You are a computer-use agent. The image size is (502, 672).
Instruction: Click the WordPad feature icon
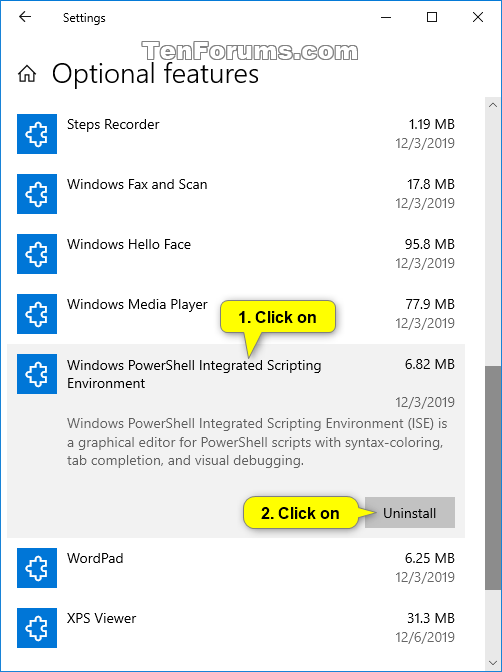click(x=37, y=568)
